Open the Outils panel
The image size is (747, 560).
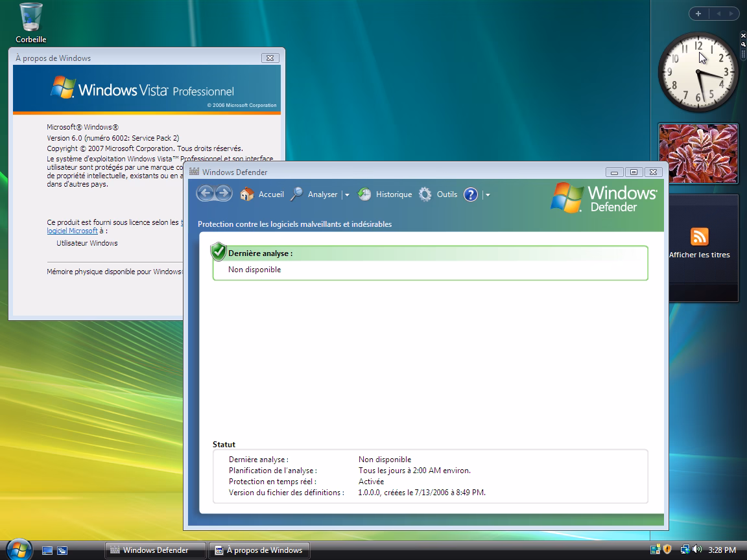tap(446, 194)
